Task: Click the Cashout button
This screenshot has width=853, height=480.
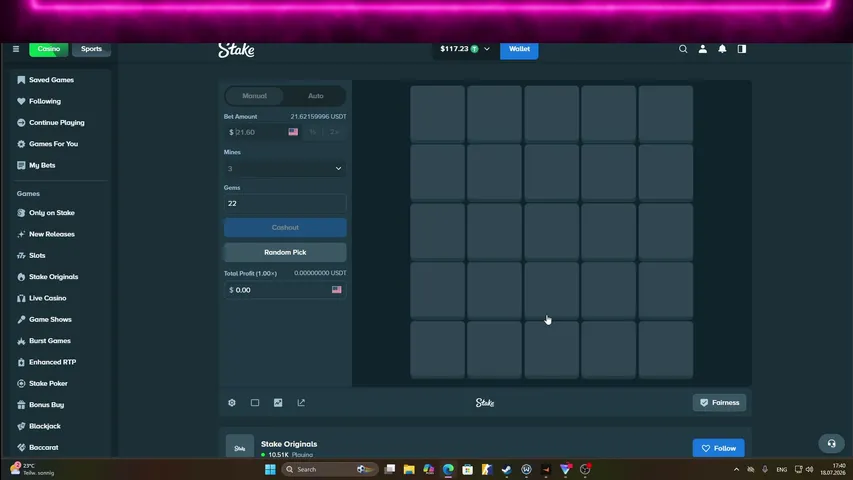Action: 285,227
